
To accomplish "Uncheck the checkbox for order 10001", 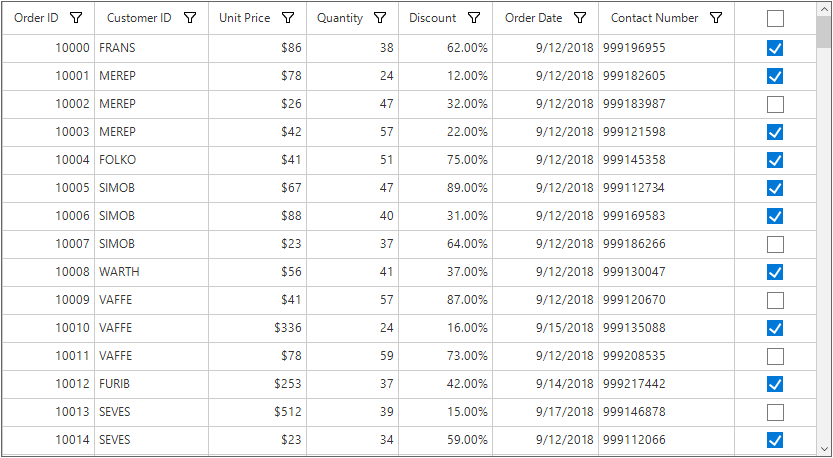I will pyautogui.click(x=775, y=76).
